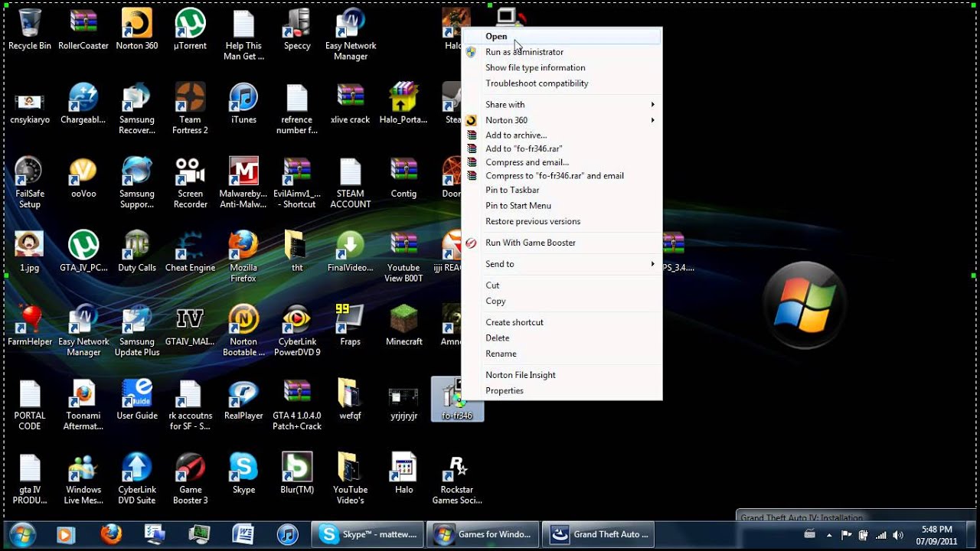Switch to Grand Theft Auto taskbar button
This screenshot has width=980, height=551.
tap(598, 534)
